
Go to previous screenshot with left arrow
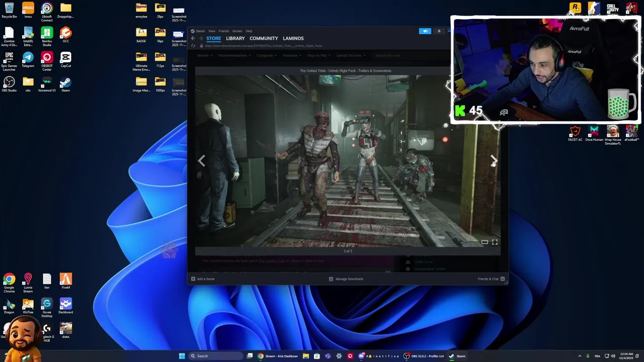pos(202,160)
